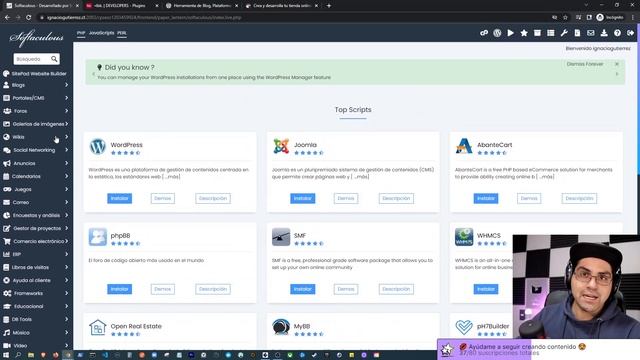Click the Joomla logo icon
640x360 pixels.
(x=281, y=147)
